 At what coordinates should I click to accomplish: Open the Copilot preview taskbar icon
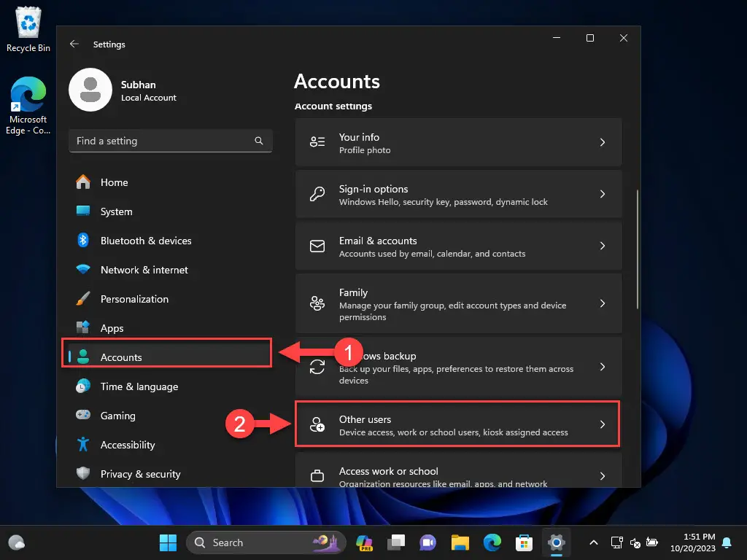pyautogui.click(x=365, y=542)
